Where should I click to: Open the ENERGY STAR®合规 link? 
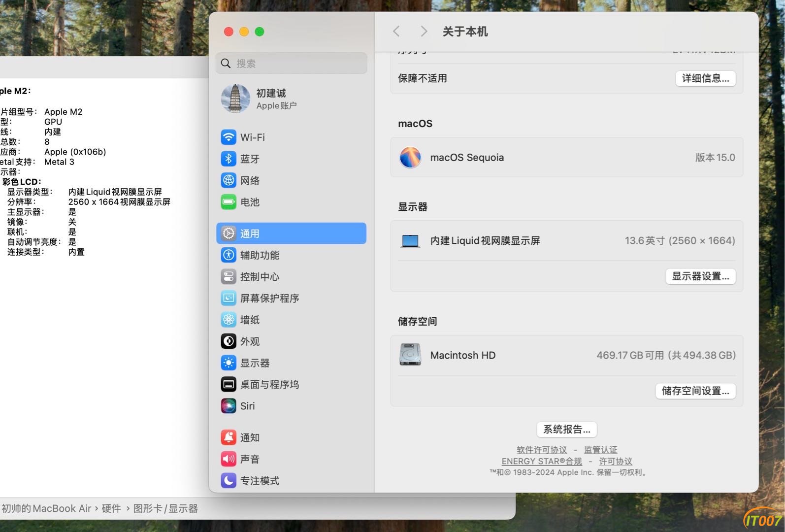tap(542, 462)
